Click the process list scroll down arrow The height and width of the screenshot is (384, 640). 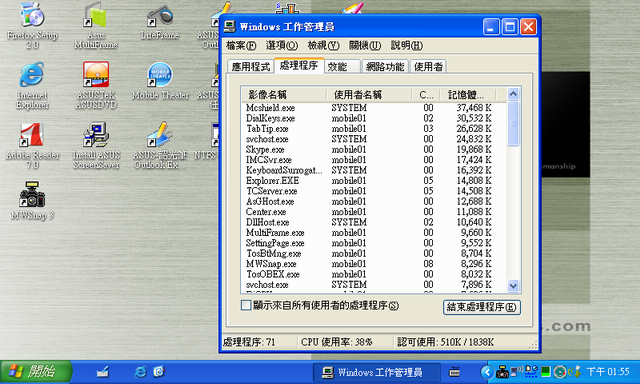[x=513, y=286]
